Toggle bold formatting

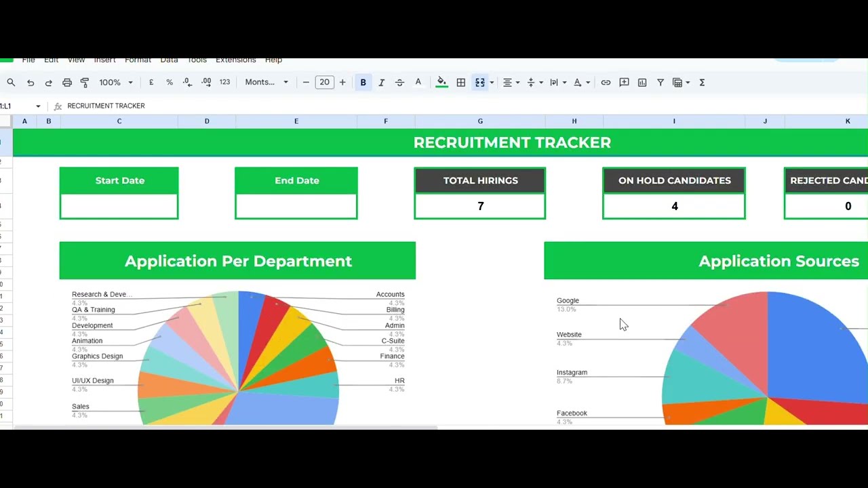click(x=363, y=83)
